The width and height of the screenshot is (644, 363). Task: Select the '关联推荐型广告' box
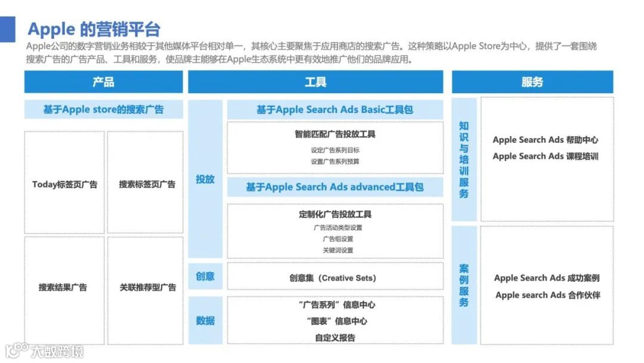point(145,290)
